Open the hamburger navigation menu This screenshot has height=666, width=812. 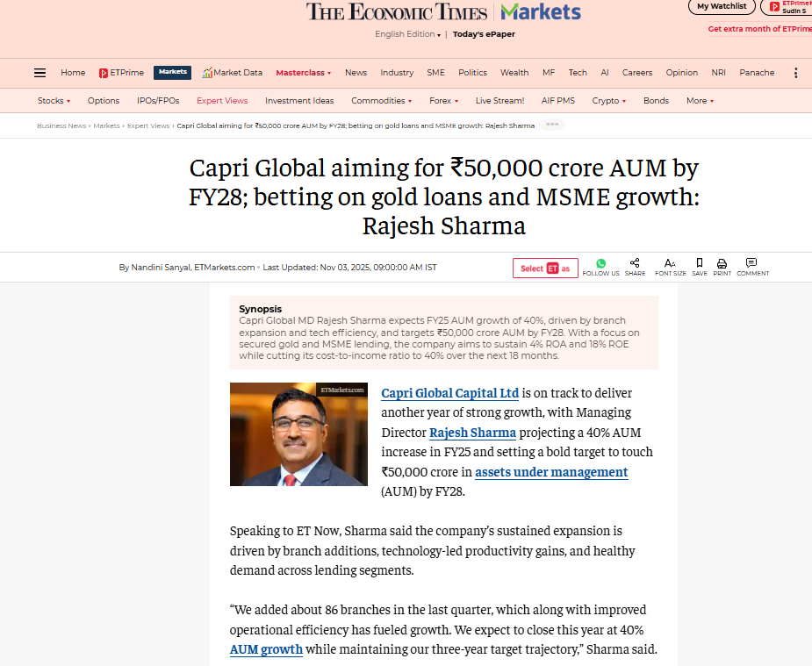40,73
